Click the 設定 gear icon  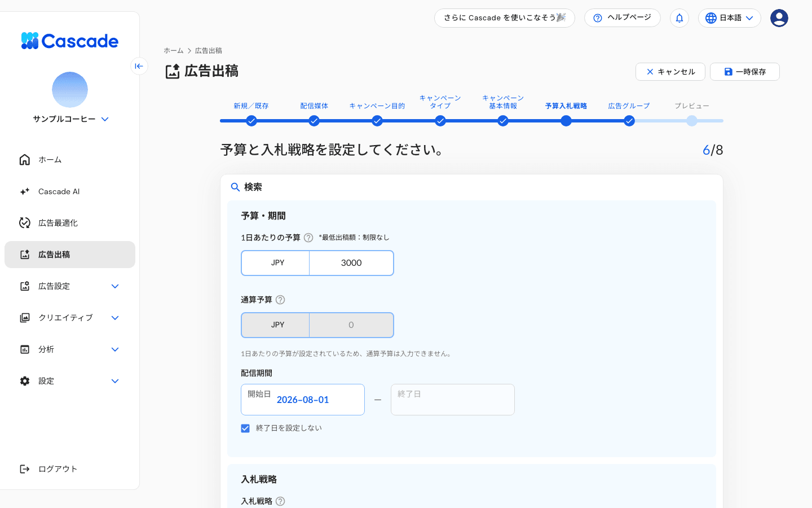tap(25, 381)
